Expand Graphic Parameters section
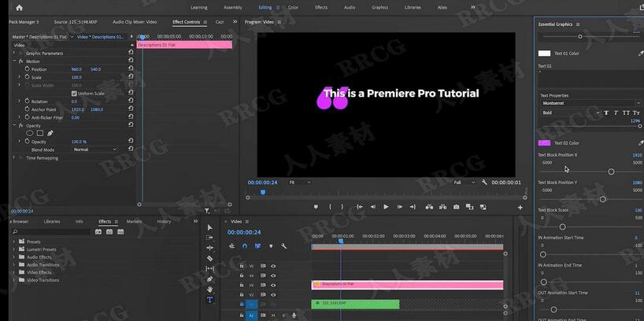The height and width of the screenshot is (321, 644). (x=14, y=53)
